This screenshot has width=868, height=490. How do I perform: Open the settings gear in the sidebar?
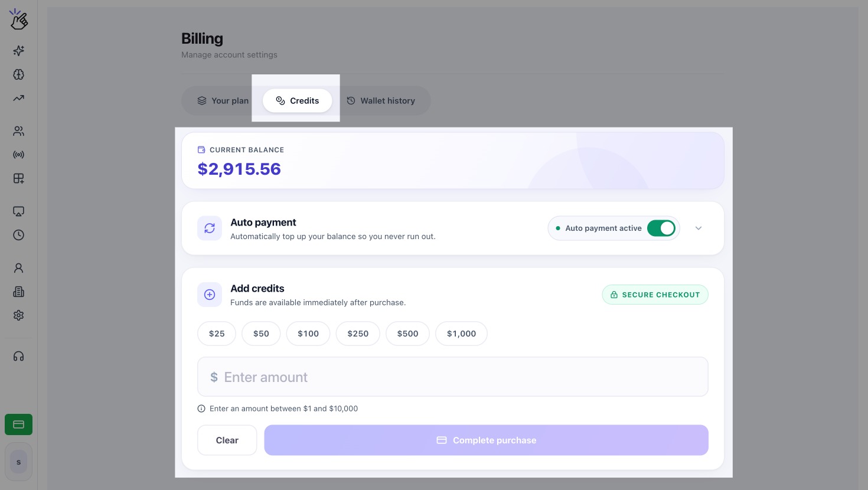pos(19,315)
